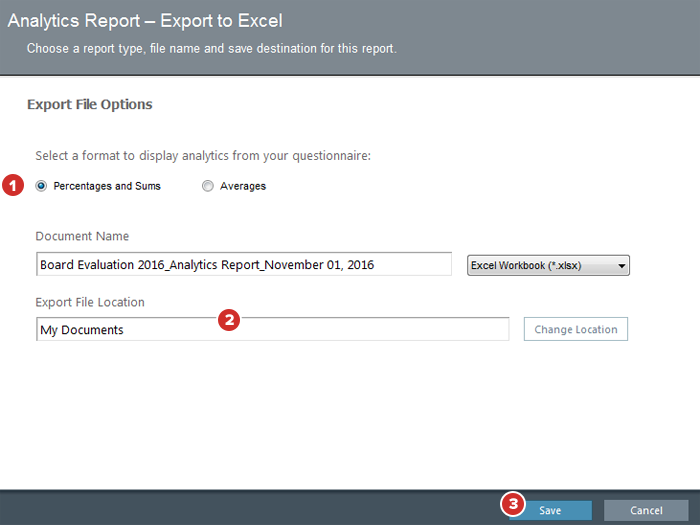The width and height of the screenshot is (700, 525).
Task: Click the Export File Location label
Action: point(90,302)
